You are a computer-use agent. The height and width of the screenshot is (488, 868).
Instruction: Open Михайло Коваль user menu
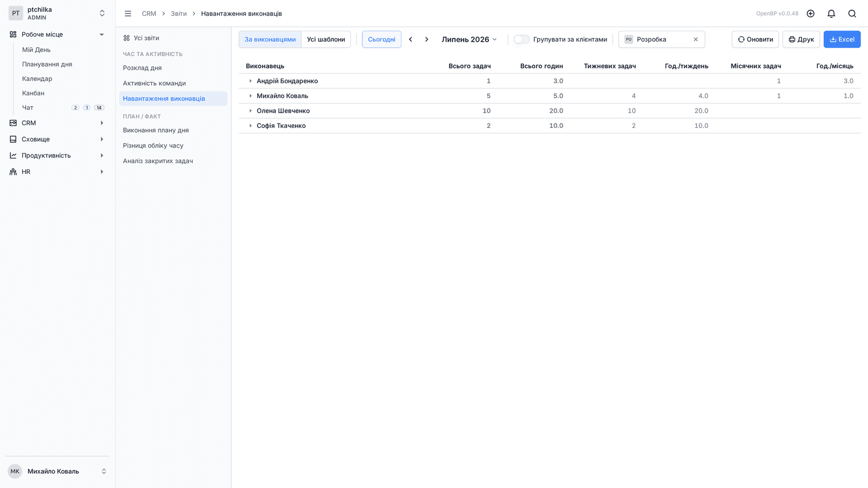57,471
